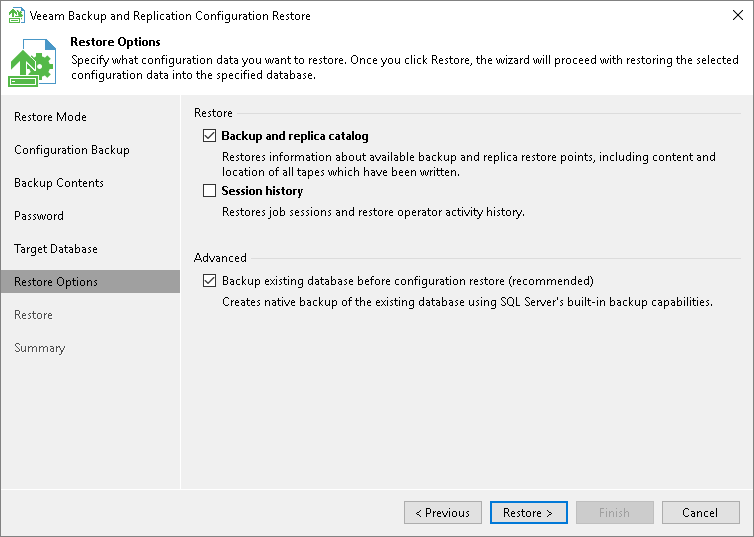
Task: Click 'Creates native backup of the existing database' text
Action: tap(467, 302)
